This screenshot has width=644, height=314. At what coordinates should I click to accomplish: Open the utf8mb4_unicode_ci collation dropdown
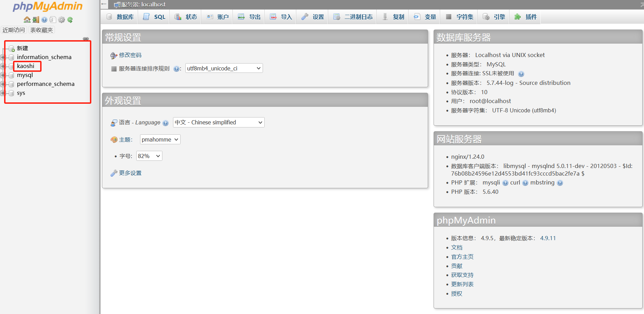224,68
